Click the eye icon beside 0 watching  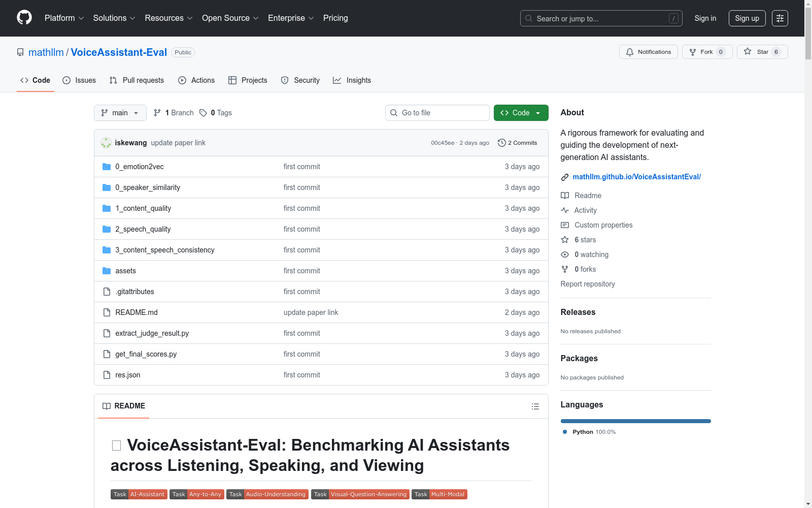click(x=565, y=255)
